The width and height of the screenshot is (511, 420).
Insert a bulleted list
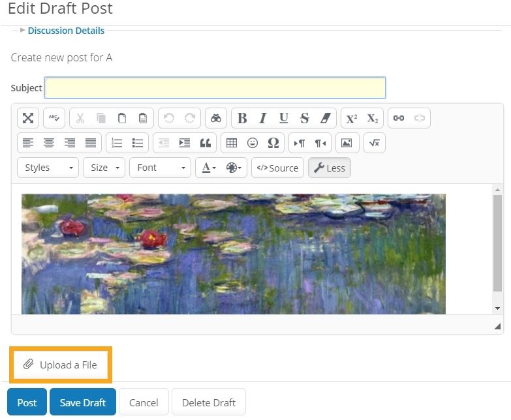point(138,143)
